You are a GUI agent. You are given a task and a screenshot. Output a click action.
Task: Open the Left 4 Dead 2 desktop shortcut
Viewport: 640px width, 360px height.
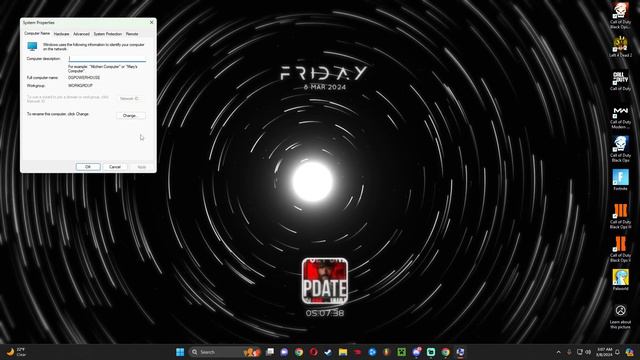(620, 46)
